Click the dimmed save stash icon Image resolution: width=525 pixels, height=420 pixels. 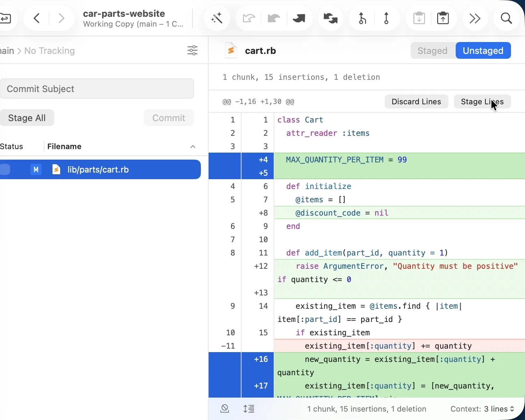pos(419,18)
